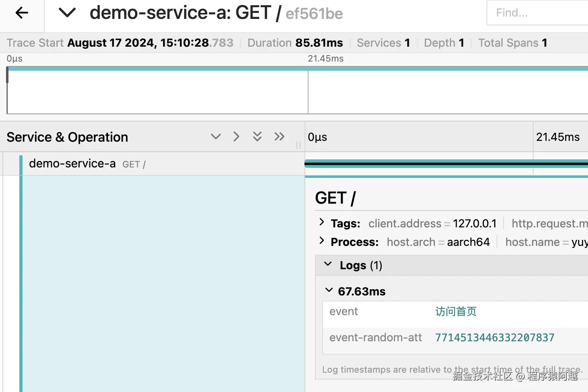Click the back arrow icon
The width and height of the screenshot is (588, 392).
pyautogui.click(x=22, y=13)
